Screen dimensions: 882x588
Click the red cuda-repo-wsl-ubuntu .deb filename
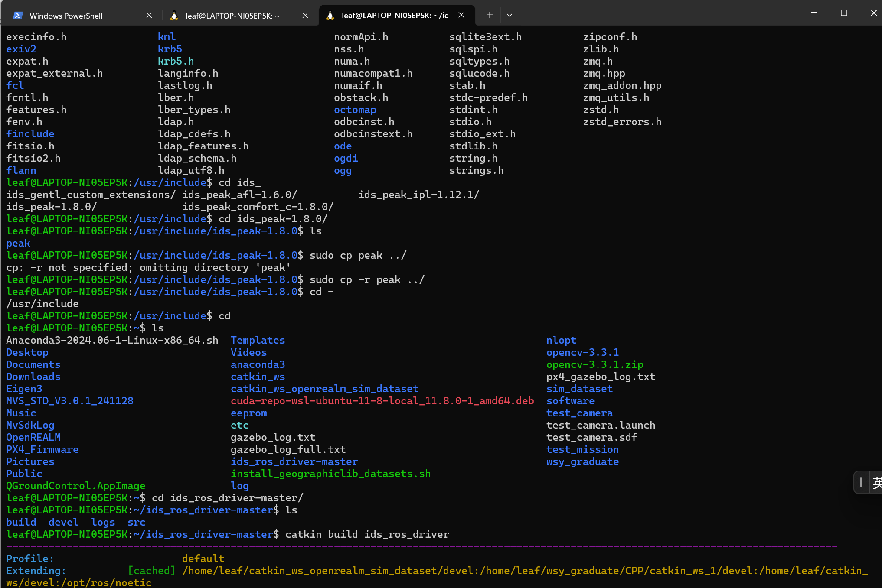pyautogui.click(x=382, y=401)
